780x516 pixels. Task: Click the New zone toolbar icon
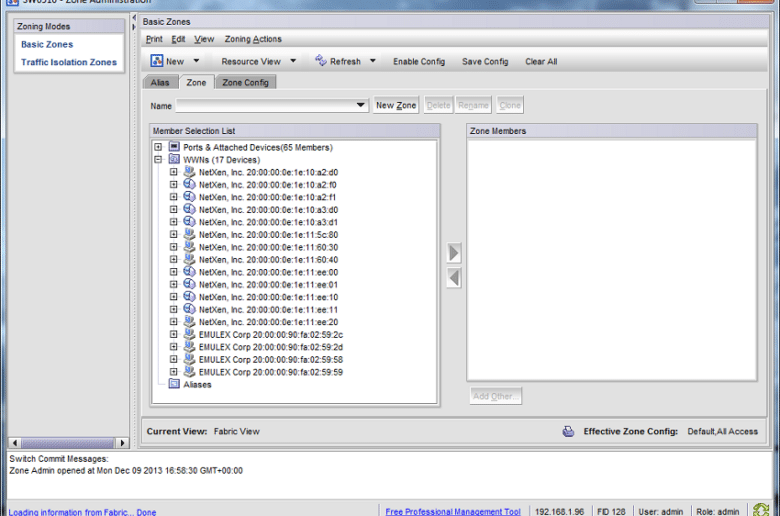click(x=157, y=61)
